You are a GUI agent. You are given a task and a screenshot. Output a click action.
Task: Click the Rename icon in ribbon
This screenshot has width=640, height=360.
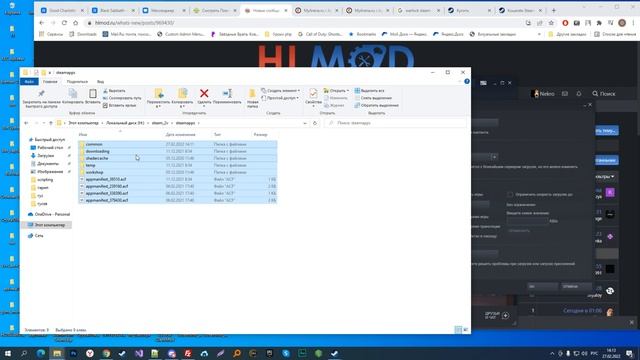tap(227, 93)
